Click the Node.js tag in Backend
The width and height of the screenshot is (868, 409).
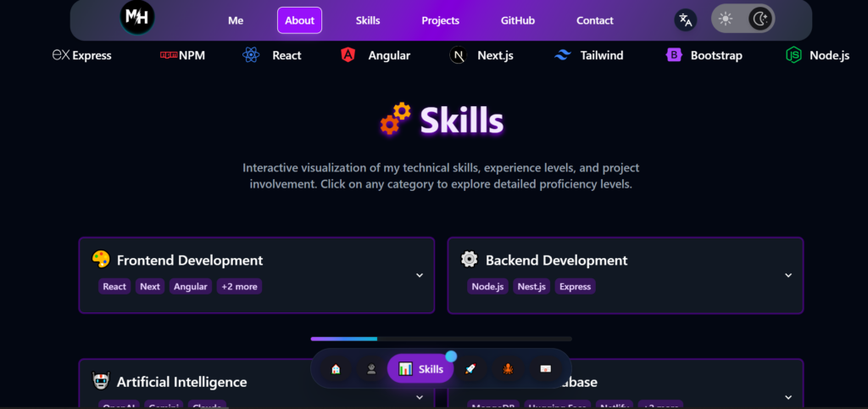coord(487,287)
